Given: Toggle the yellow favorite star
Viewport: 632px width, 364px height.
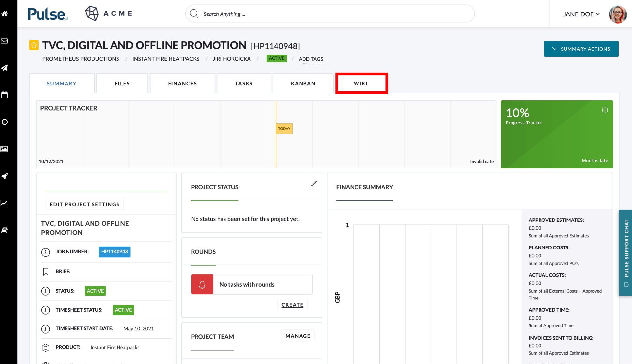Looking at the screenshot, I should [34, 45].
